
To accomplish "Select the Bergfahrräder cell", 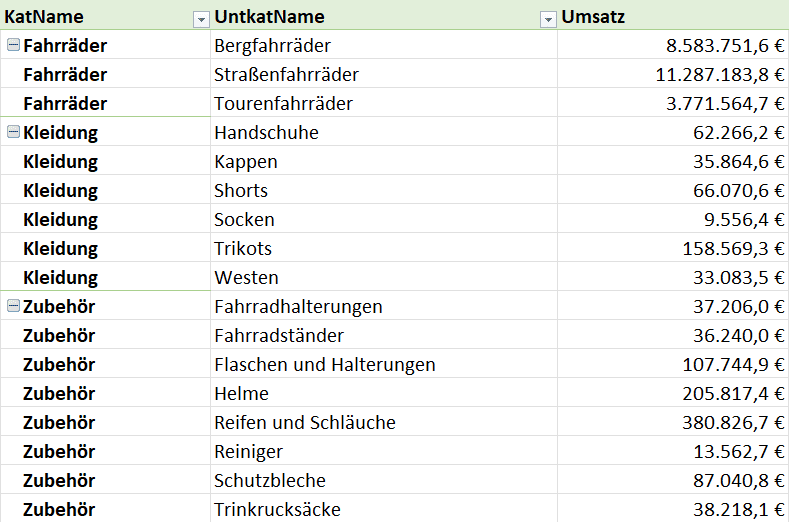I will pyautogui.click(x=272, y=46).
